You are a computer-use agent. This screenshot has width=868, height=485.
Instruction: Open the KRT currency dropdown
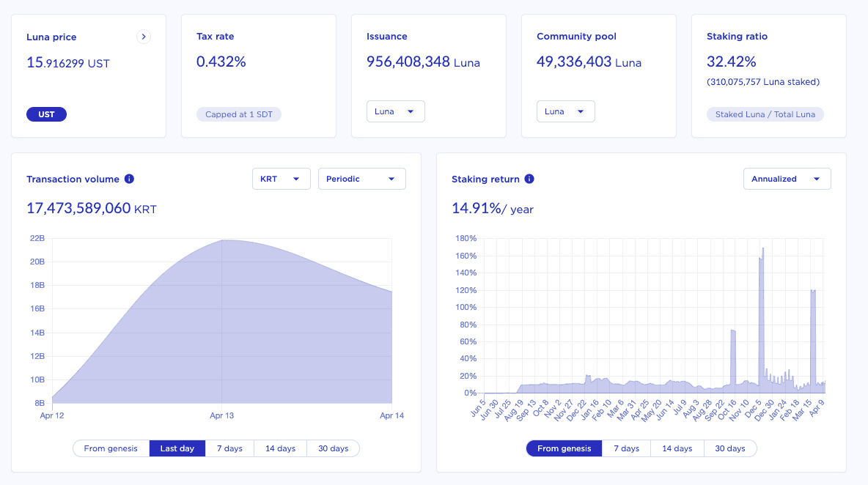click(x=282, y=179)
